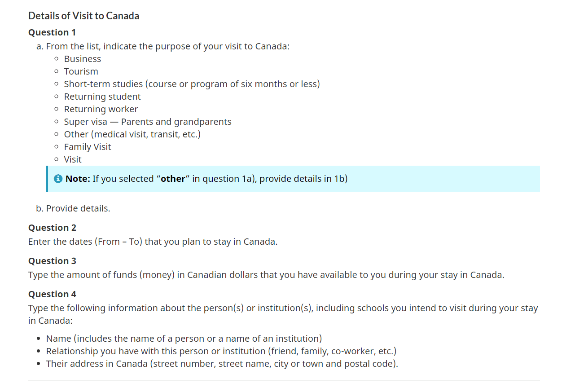
Task: Click the "Short-term studies" list entry
Action: pyautogui.click(x=192, y=84)
